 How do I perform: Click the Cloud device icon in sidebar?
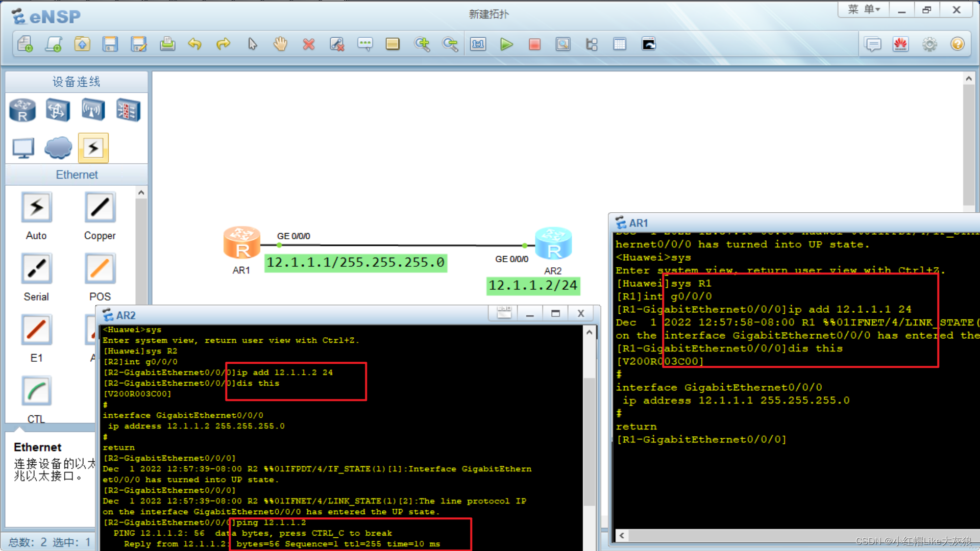pos(58,147)
